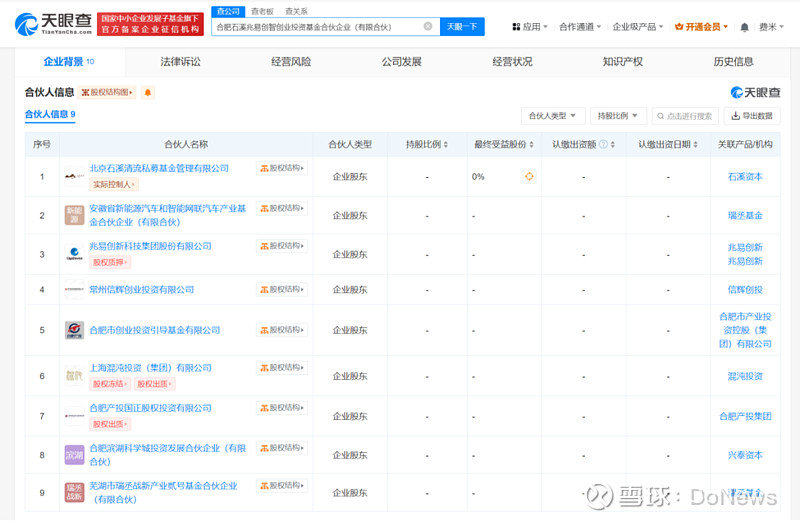Click logo of 安徽省新能源汽车产业基金
800x521 pixels.
click(x=74, y=215)
